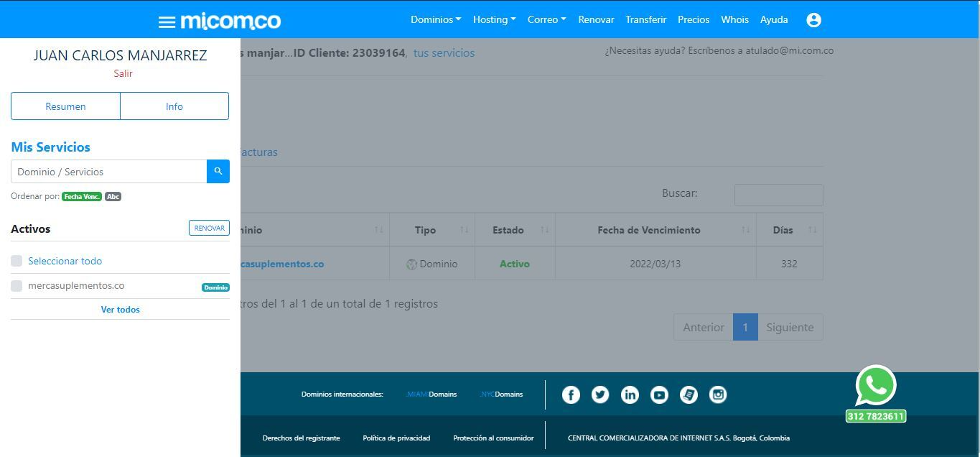
Task: Open the .NYC Domains link
Action: coord(501,394)
